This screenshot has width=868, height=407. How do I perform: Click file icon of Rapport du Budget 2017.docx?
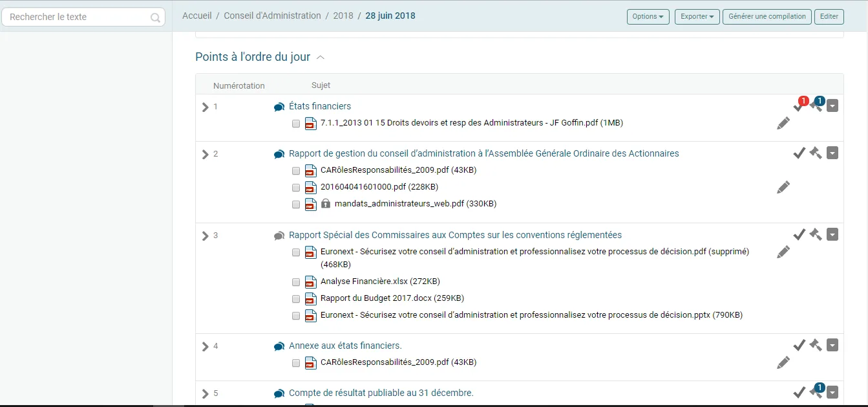310,298
